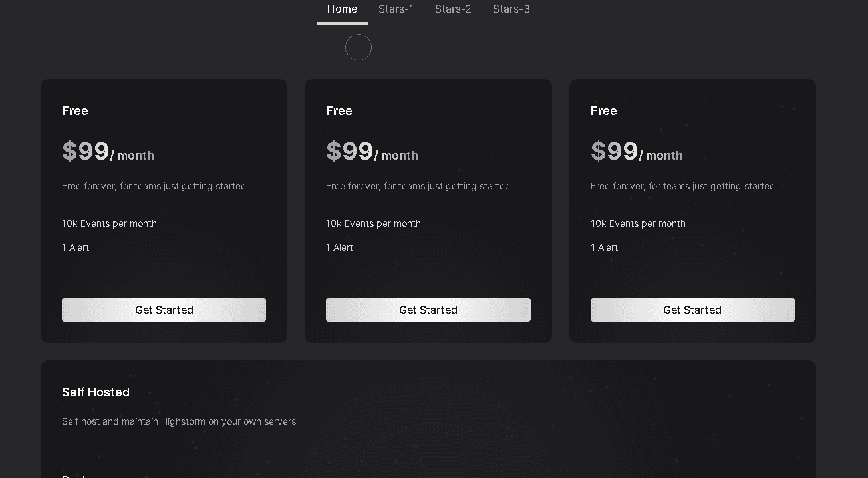
Task: Click 1 Alert feature in second card
Action: click(339, 247)
